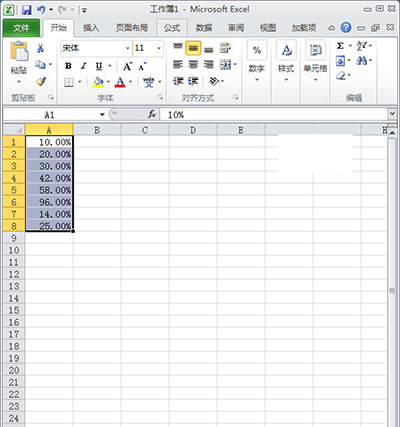Switch to the Data tab
Screen dimensions: 400x427
204,28
